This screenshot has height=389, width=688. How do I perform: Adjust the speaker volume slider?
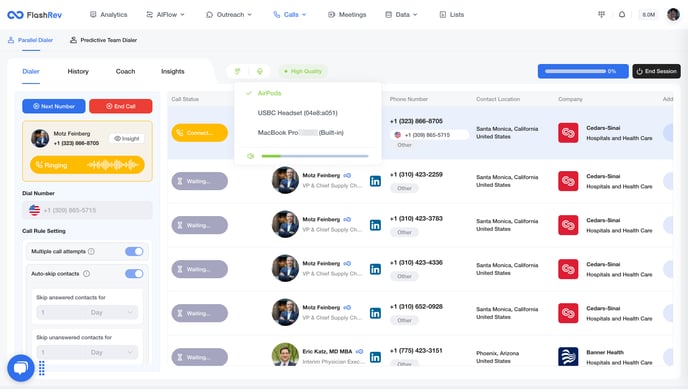click(315, 156)
